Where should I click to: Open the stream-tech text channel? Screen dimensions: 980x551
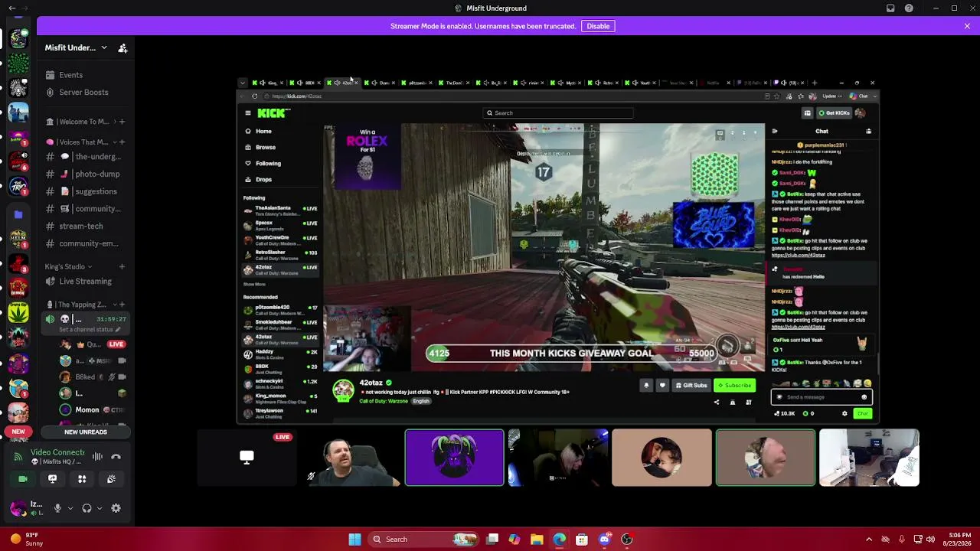pos(81,227)
